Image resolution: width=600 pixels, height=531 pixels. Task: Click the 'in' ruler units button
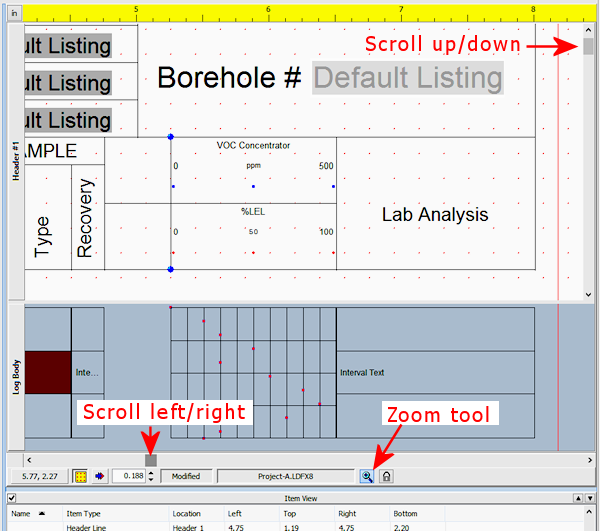click(x=14, y=12)
